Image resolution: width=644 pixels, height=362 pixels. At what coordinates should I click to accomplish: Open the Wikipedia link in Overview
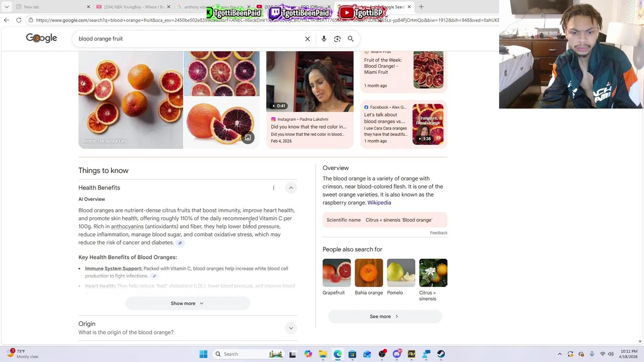(x=379, y=203)
